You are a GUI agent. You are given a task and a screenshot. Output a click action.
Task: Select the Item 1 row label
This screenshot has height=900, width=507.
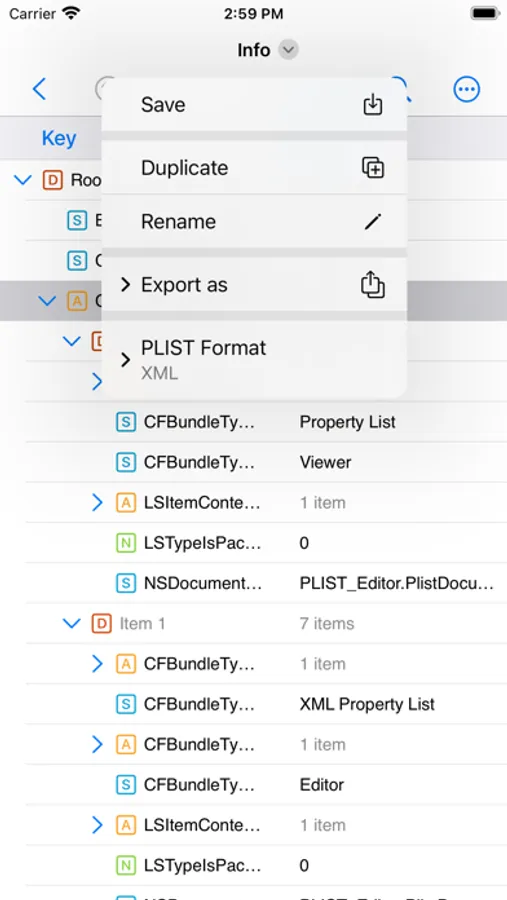pos(142,623)
